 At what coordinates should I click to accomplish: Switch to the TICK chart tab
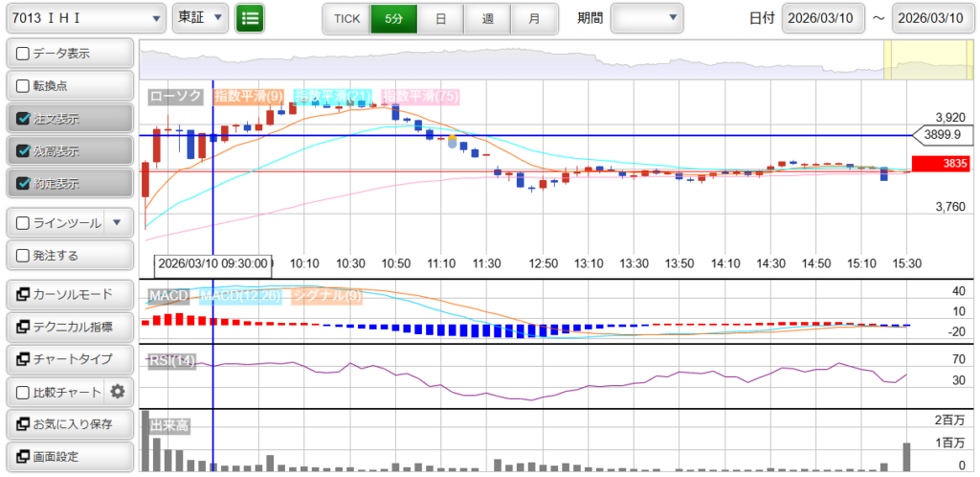(x=346, y=17)
